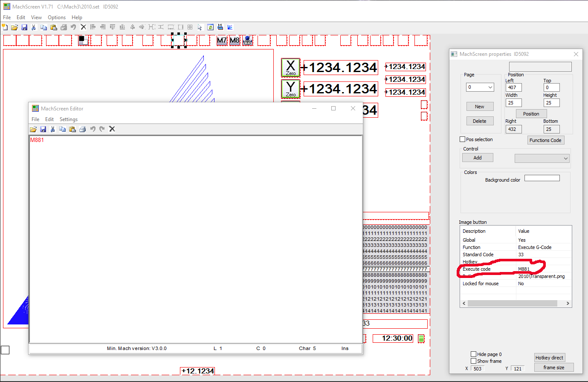The width and height of the screenshot is (588, 382).
Task: Cut icon in MachScreen Editor toolbar
Action: 52,129
